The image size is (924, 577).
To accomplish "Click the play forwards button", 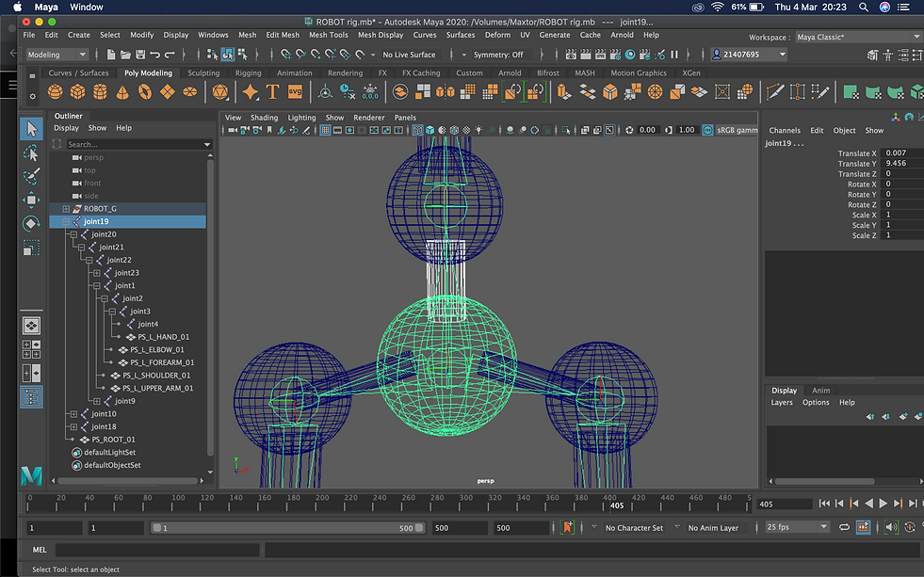I will [x=883, y=504].
